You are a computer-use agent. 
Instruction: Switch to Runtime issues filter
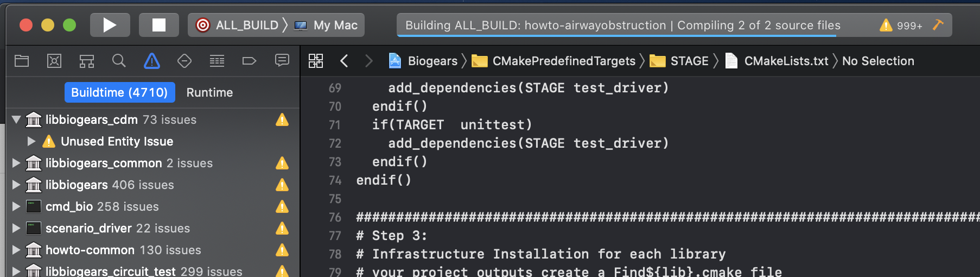(x=209, y=92)
